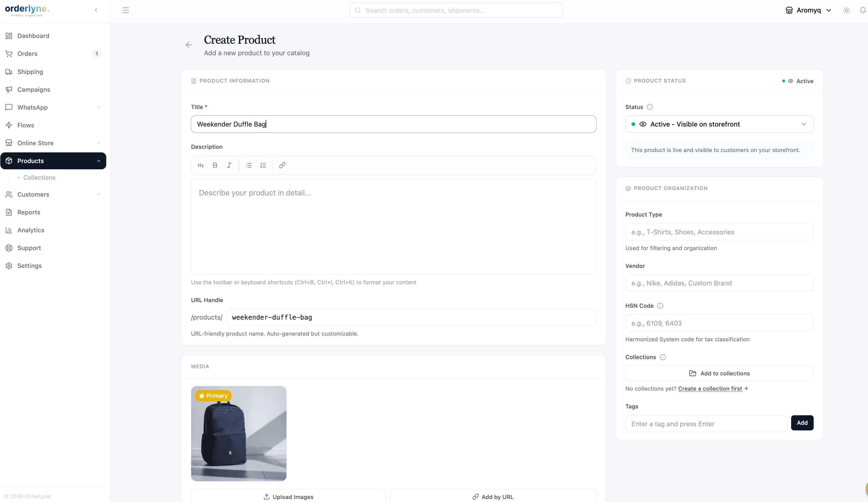Open Collections under Products
This screenshot has width=868, height=502.
coord(39,178)
